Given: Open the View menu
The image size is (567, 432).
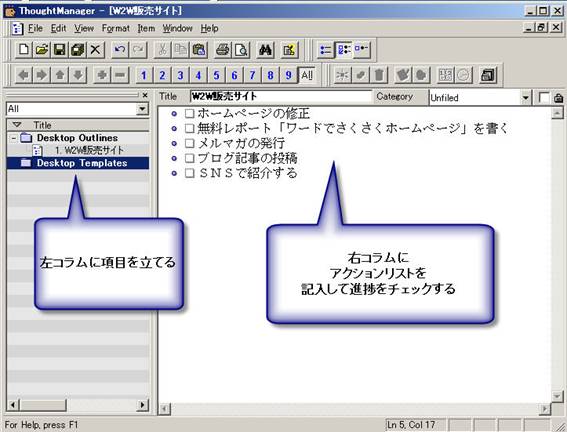Looking at the screenshot, I should [x=84, y=28].
